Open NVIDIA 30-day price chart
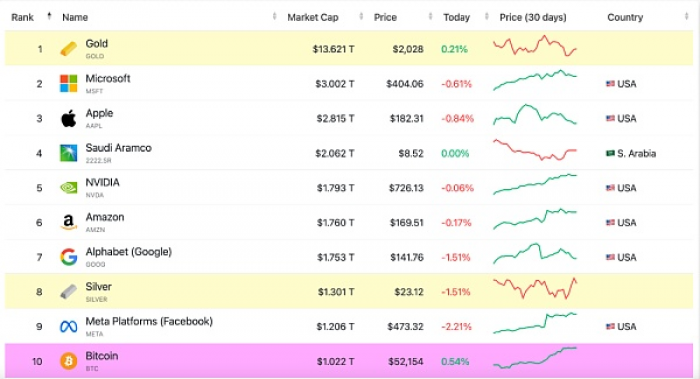 point(535,184)
